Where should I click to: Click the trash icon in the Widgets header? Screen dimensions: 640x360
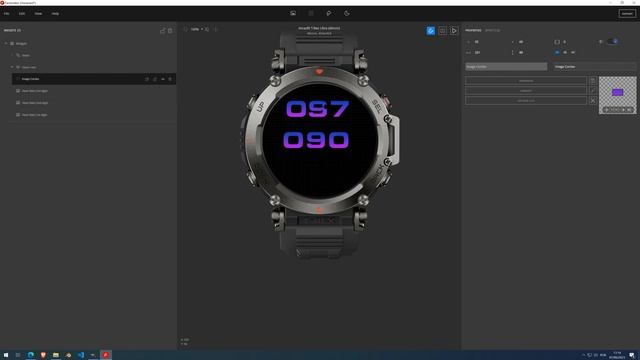170,30
